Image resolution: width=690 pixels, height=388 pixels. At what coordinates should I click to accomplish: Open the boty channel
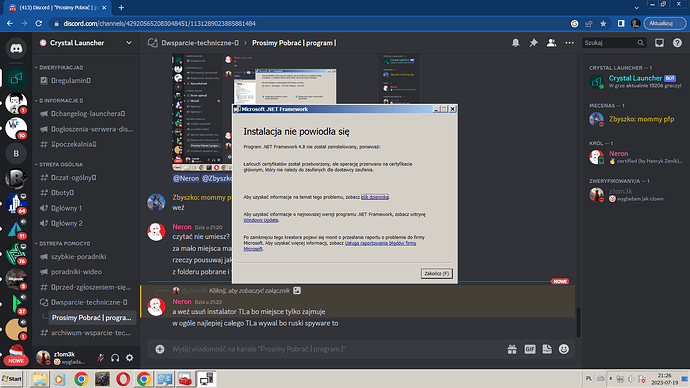[x=86, y=193]
